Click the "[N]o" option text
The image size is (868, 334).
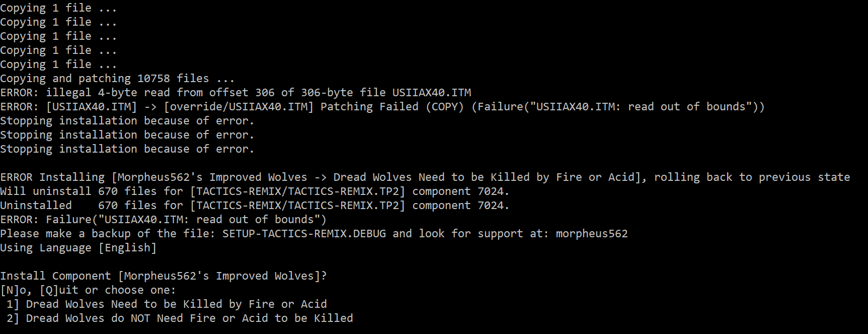coord(15,290)
